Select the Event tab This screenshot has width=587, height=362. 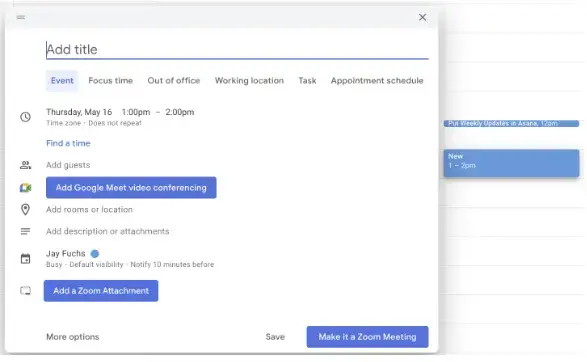[62, 80]
